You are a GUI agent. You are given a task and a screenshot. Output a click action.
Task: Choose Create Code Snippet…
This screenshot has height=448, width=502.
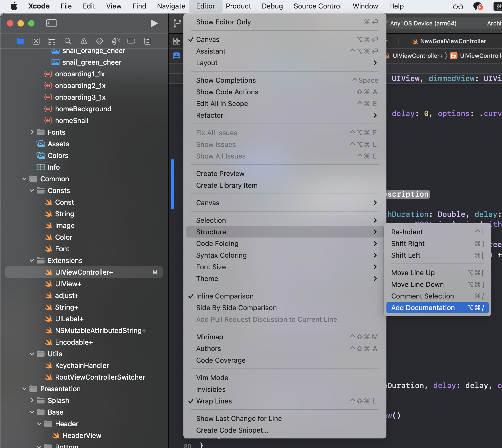285,430
